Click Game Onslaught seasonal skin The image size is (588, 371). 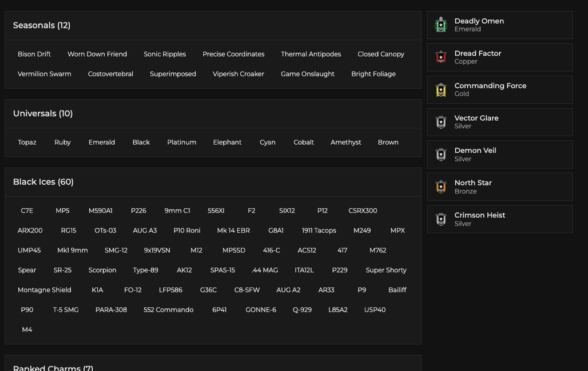click(308, 74)
